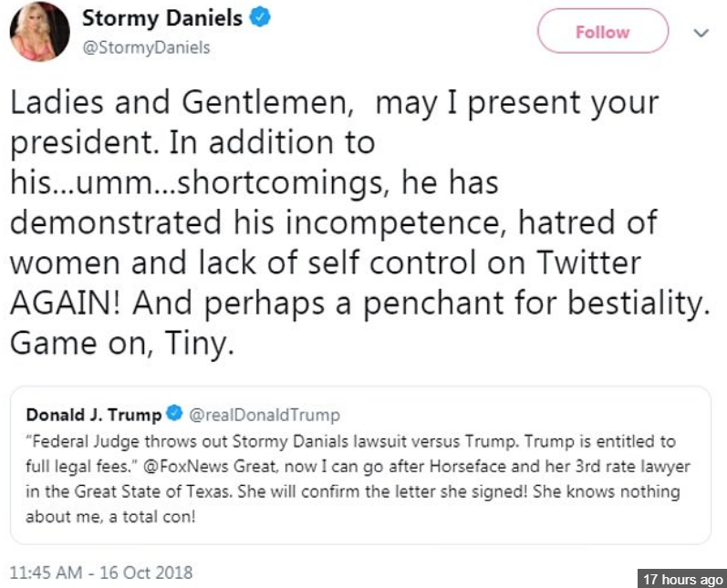Open the 11:45 AM - 16 Oct 2018 timestamp

101,573
